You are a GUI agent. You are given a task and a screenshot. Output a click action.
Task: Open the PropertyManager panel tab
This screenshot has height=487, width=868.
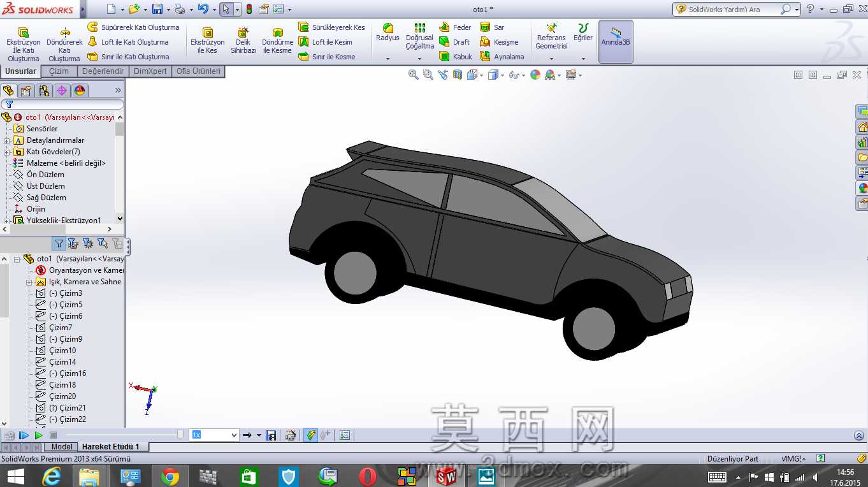(x=26, y=91)
